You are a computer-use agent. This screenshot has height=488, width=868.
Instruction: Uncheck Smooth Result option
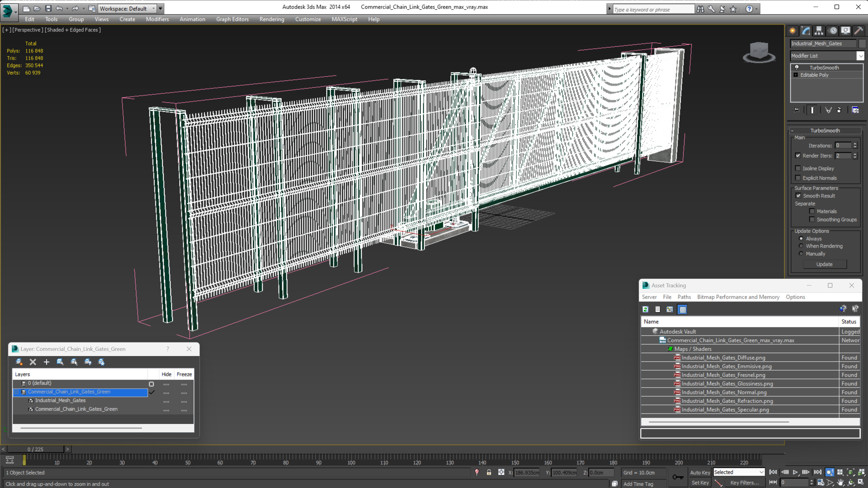[798, 196]
